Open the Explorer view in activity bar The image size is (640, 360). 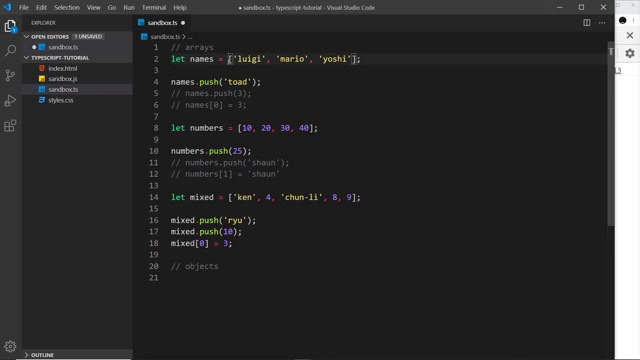(x=10, y=26)
